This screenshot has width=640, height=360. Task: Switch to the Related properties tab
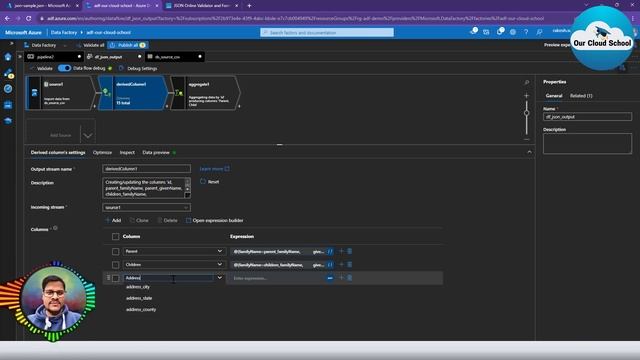pyautogui.click(x=581, y=96)
